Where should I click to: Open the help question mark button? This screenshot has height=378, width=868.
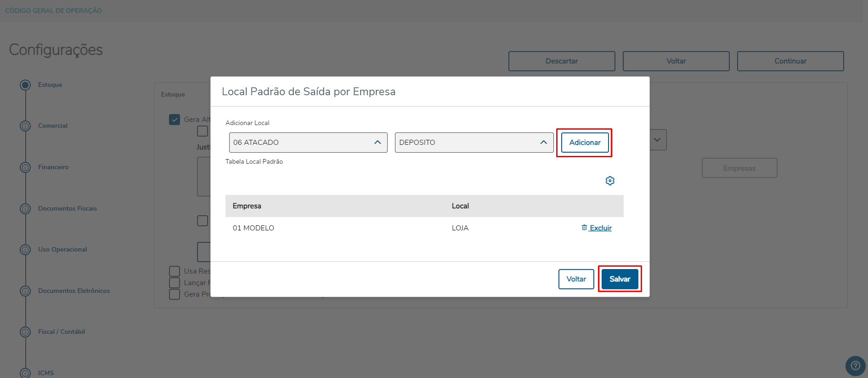(x=855, y=366)
